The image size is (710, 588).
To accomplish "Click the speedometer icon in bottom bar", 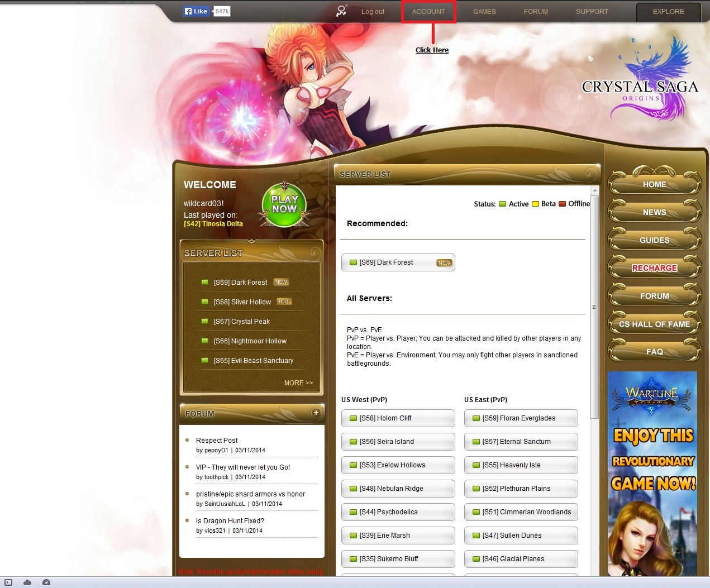I will [46, 582].
